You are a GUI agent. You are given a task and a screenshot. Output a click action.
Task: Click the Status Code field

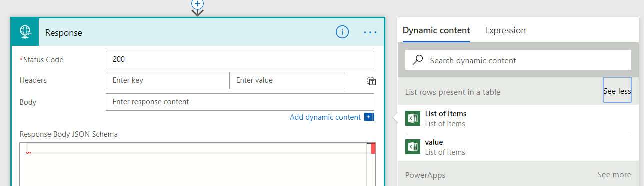pyautogui.click(x=240, y=59)
